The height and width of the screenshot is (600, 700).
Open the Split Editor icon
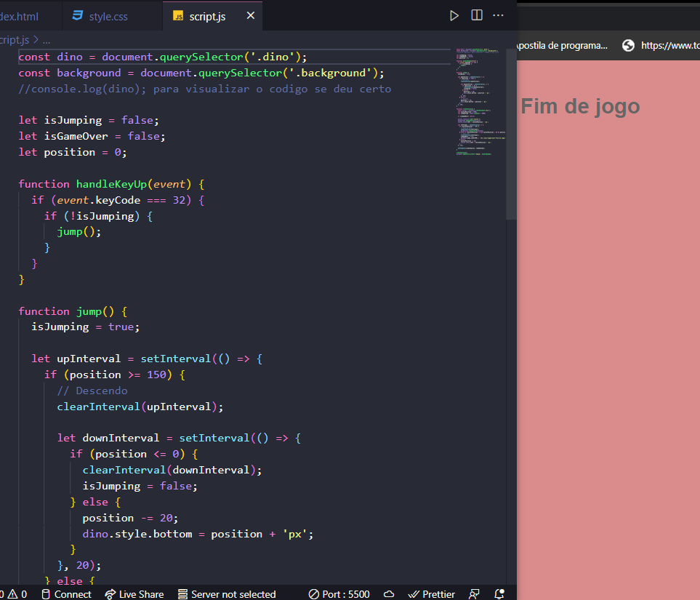(x=476, y=15)
